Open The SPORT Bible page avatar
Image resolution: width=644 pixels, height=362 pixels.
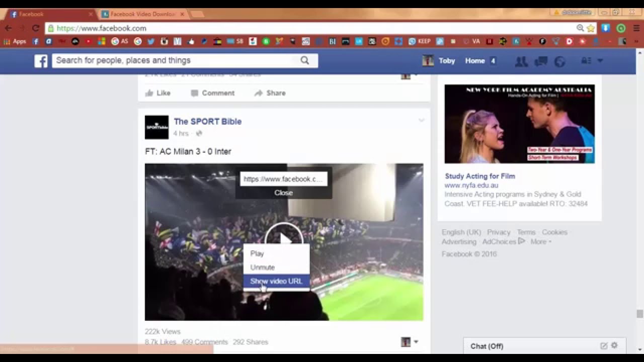tap(156, 127)
